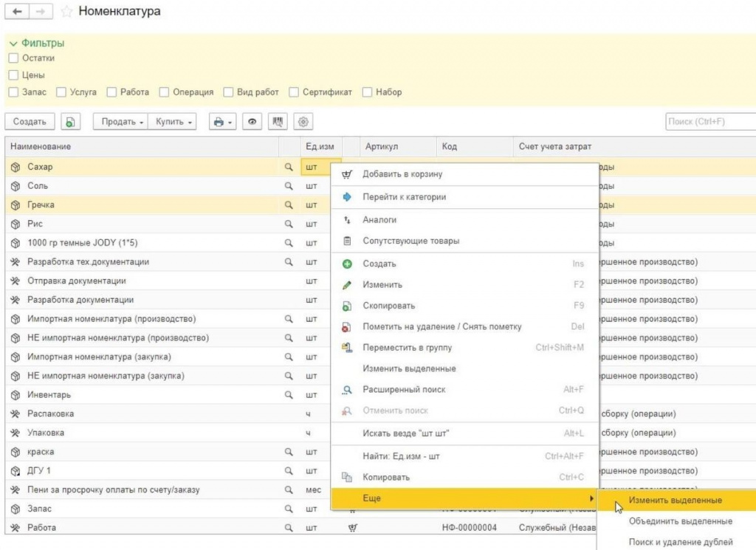Collapse the Фильтры section

pyautogui.click(x=37, y=44)
